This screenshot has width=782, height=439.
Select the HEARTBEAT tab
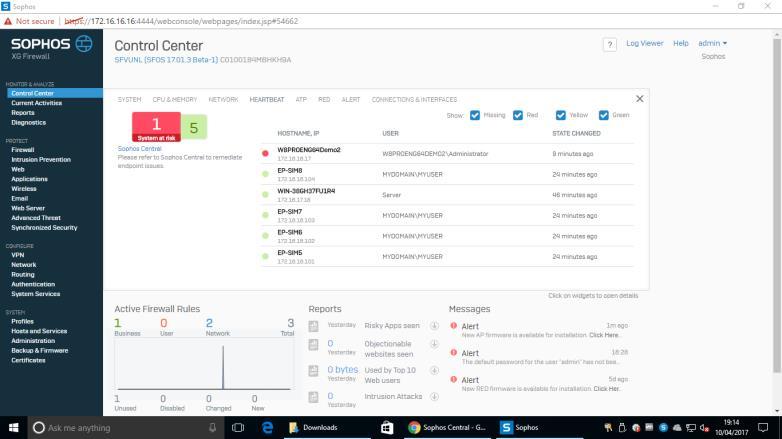tap(267, 100)
